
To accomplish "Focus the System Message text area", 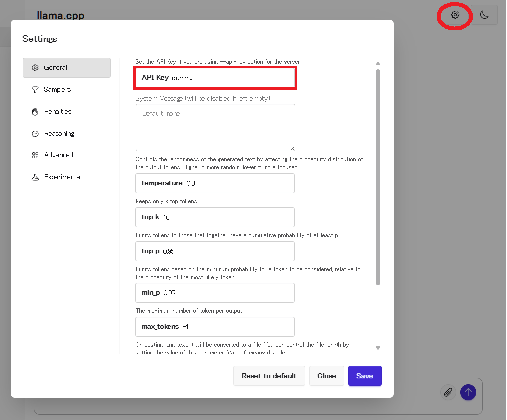I will point(215,128).
